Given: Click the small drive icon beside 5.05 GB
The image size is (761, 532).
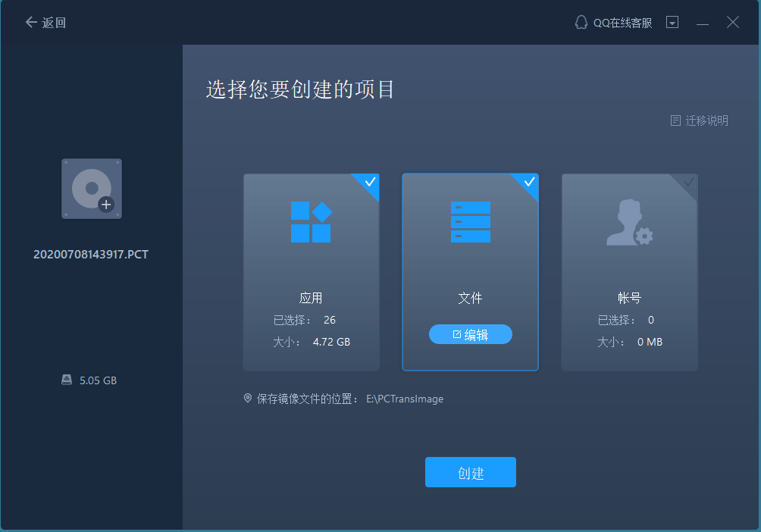Looking at the screenshot, I should click(x=67, y=380).
